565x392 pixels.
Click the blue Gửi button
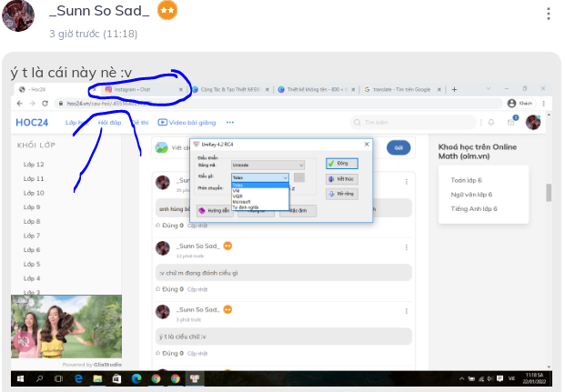398,147
